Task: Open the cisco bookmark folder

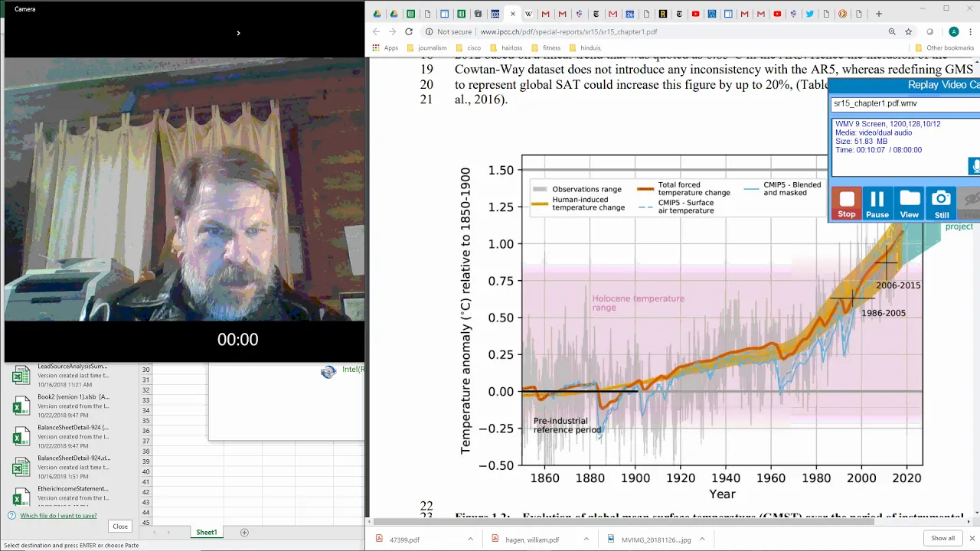Action: [x=468, y=47]
